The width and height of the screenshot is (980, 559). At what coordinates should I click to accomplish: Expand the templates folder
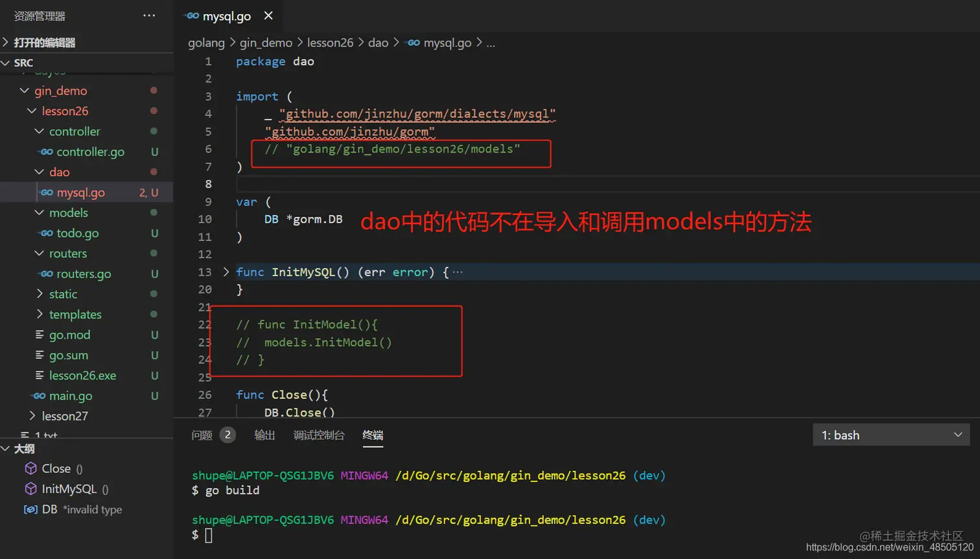click(x=40, y=314)
